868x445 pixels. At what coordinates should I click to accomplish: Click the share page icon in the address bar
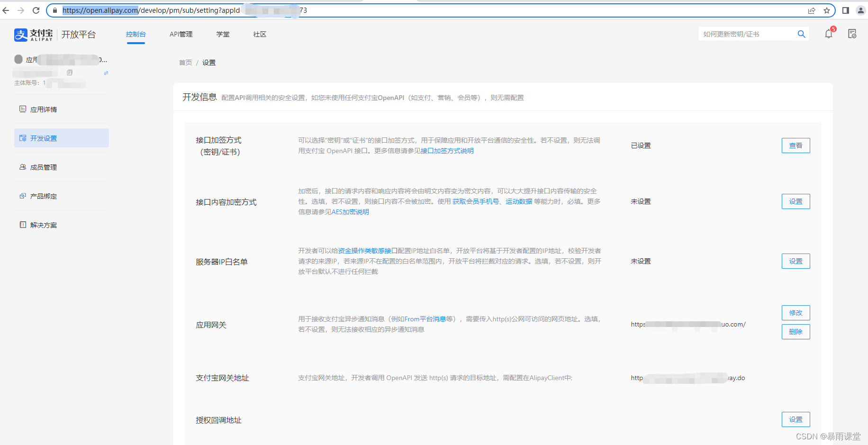pos(812,10)
